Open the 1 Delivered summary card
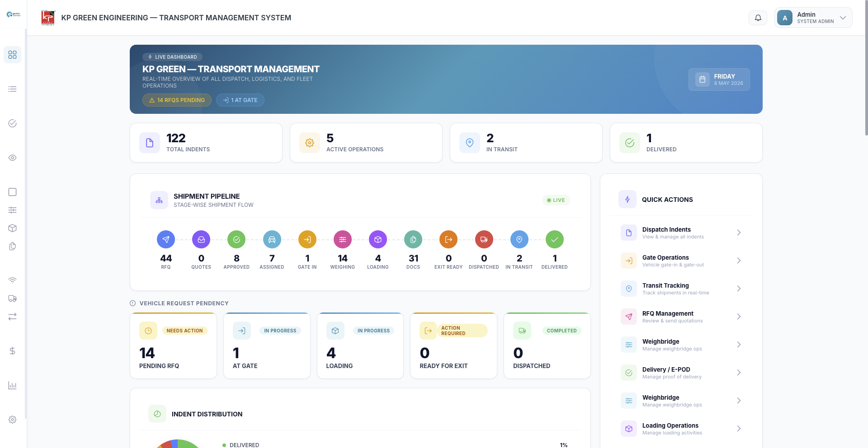The width and height of the screenshot is (868, 448). (686, 143)
